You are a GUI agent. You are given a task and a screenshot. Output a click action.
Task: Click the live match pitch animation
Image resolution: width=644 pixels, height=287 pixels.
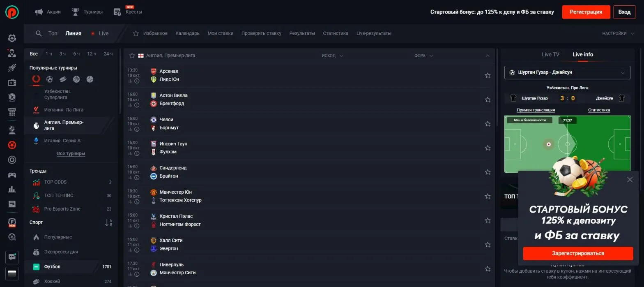coord(567,144)
